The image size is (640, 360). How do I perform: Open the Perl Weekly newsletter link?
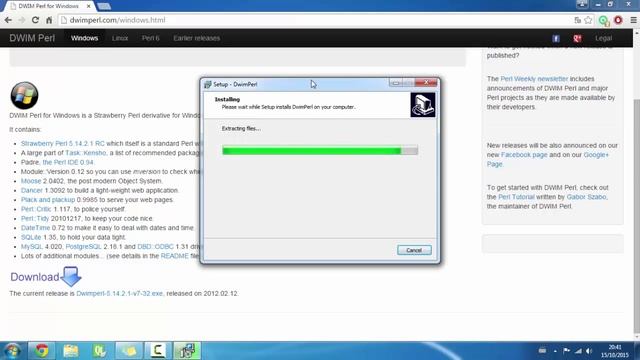tap(534, 79)
